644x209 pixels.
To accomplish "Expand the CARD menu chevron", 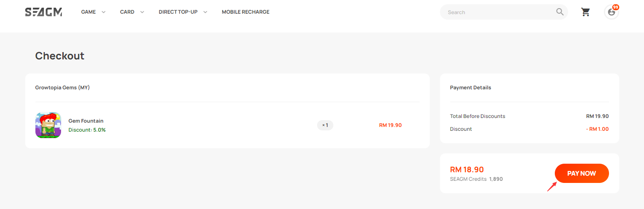I will tap(142, 12).
